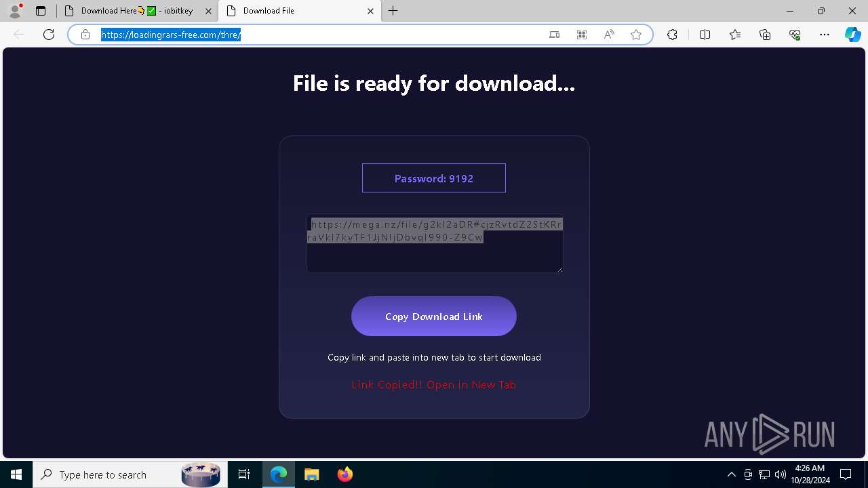
Task: Open Browser essentials
Action: click(x=795, y=35)
